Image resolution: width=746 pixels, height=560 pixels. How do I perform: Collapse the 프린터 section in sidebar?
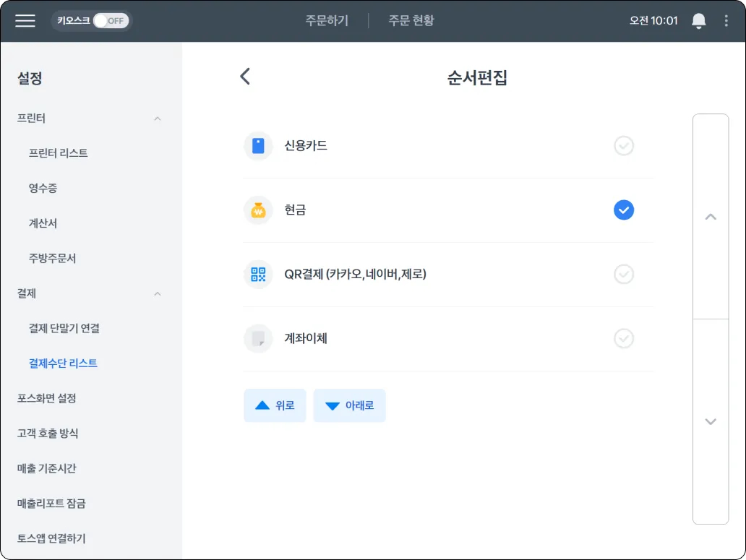[158, 119]
